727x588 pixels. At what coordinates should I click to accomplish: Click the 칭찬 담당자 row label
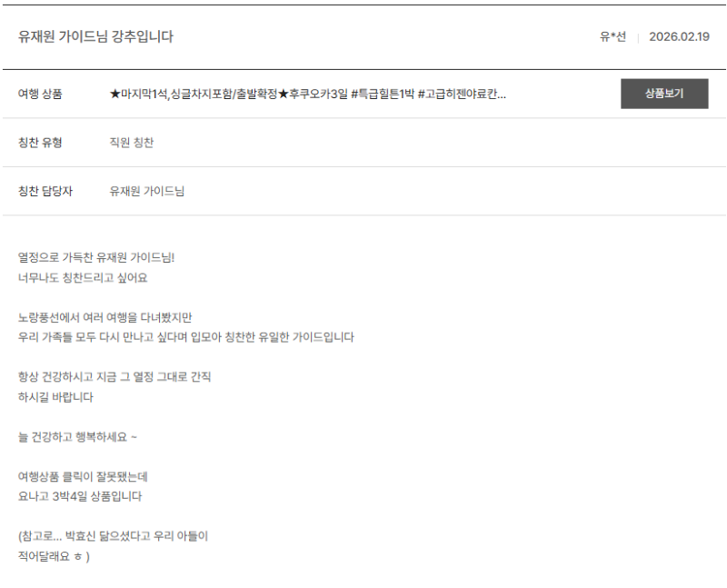[45, 191]
